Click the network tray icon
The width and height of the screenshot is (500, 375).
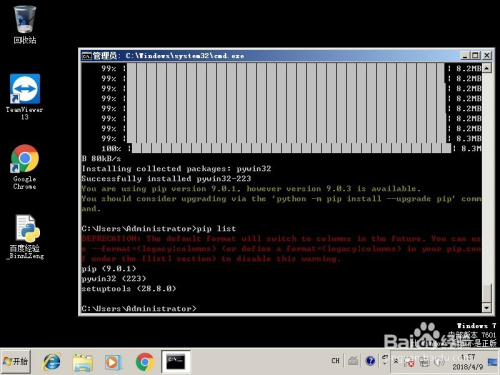[424, 362]
